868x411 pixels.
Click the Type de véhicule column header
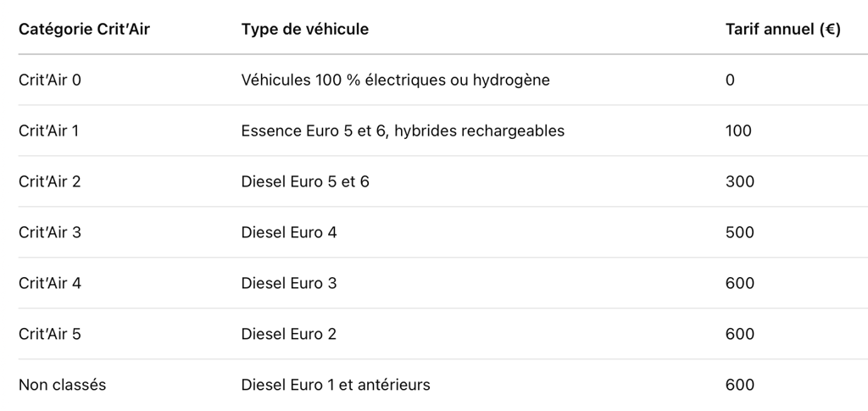tap(304, 29)
